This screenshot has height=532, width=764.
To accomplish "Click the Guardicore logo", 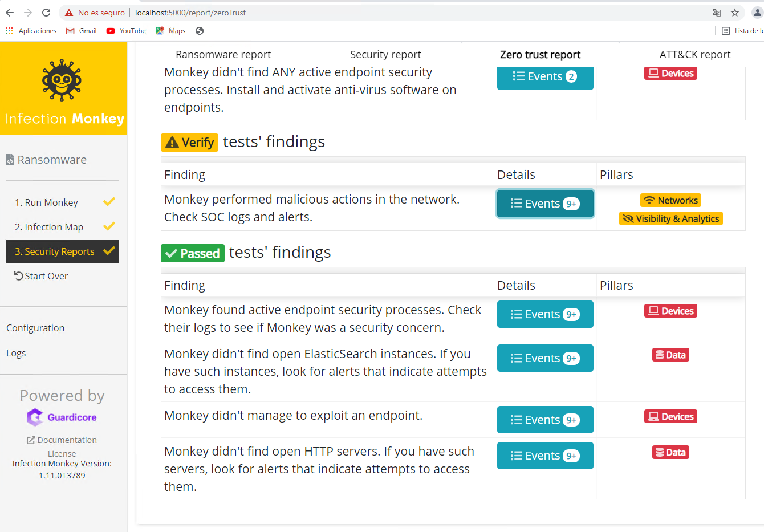I will click(x=62, y=417).
